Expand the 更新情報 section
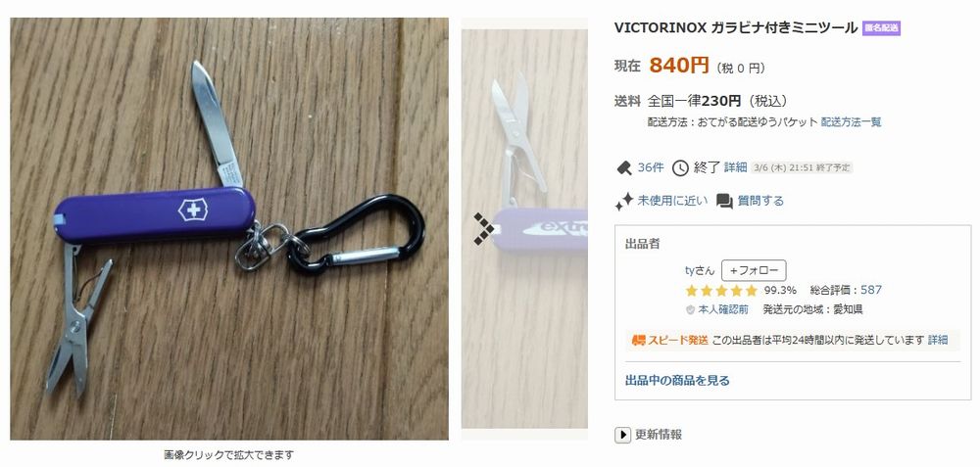Viewport: 980px width, 467px height. (648, 435)
